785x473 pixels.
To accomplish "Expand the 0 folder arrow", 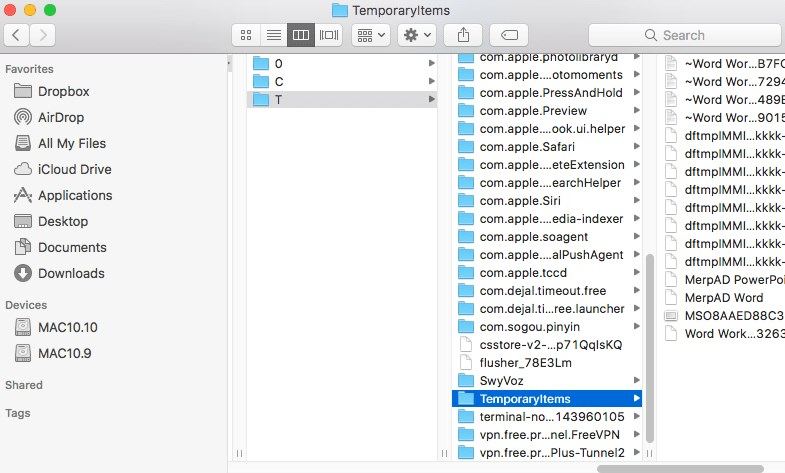I will (431, 64).
